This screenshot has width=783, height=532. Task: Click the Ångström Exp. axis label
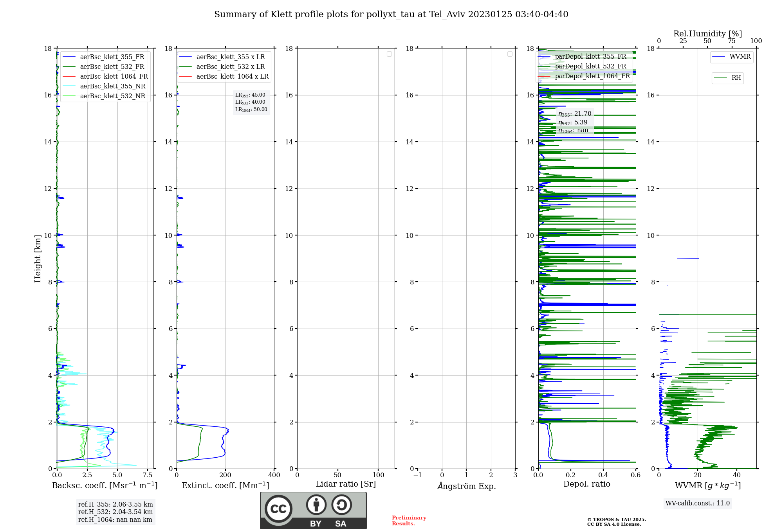(467, 486)
